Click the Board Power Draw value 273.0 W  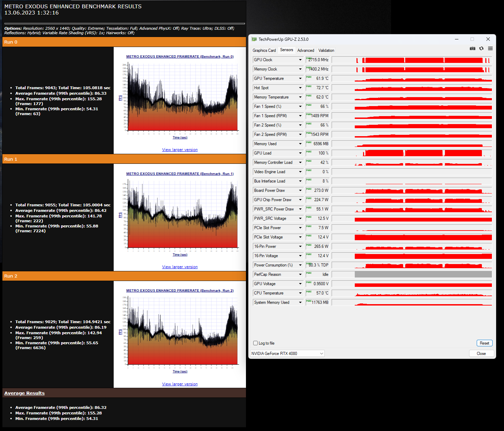tap(317, 190)
